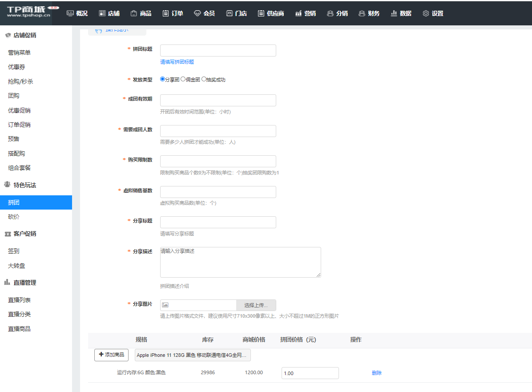Click the 会员 diamond icon in navigation
Image resolution: width=532 pixels, height=392 pixels.
point(197,13)
